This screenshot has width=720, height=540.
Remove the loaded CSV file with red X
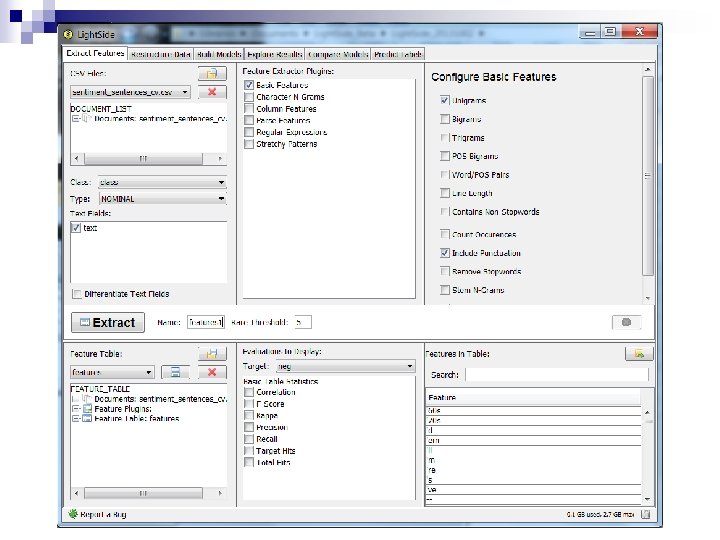212,92
